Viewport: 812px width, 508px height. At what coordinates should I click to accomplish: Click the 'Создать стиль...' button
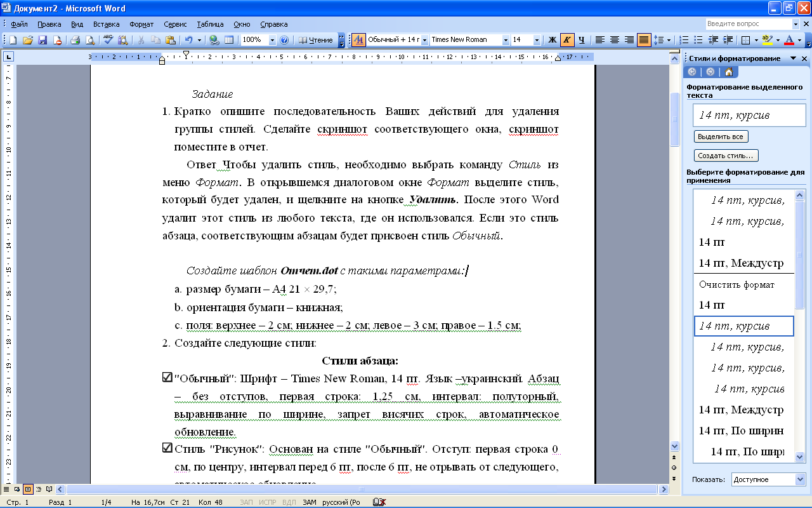(x=725, y=156)
